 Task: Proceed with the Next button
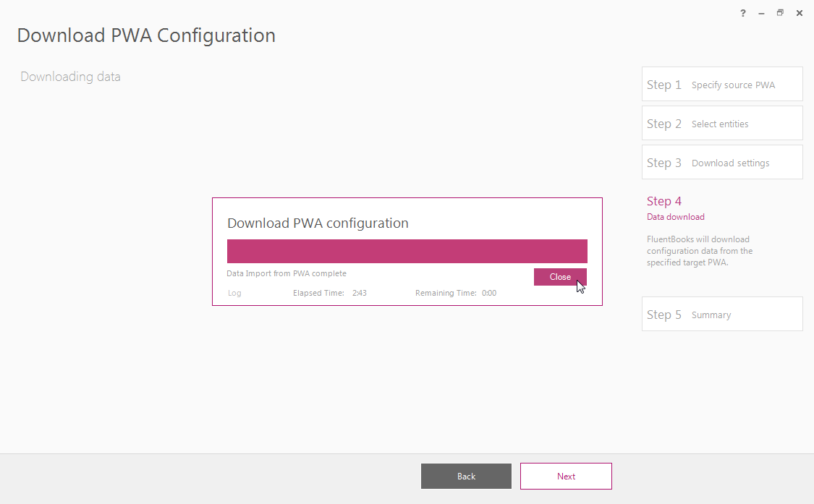[566, 476]
